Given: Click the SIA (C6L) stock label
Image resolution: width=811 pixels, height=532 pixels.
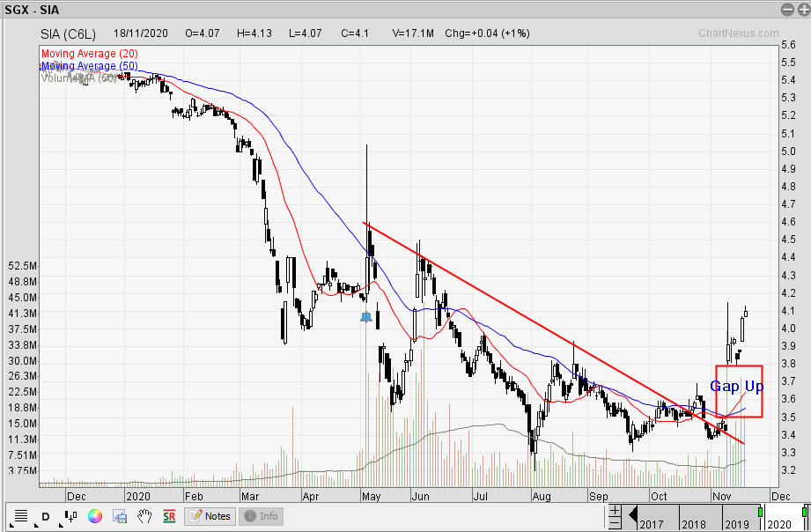Looking at the screenshot, I should click(x=69, y=34).
